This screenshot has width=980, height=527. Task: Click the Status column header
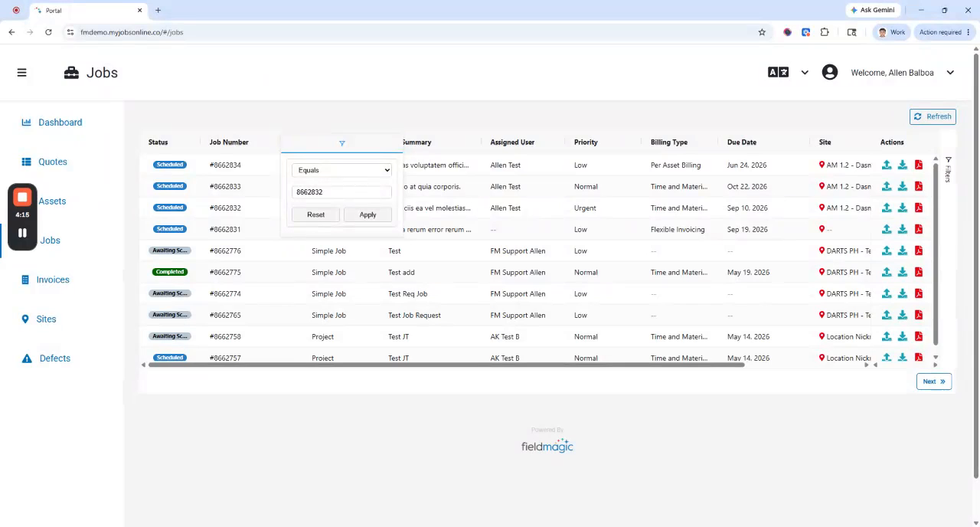[x=158, y=142]
